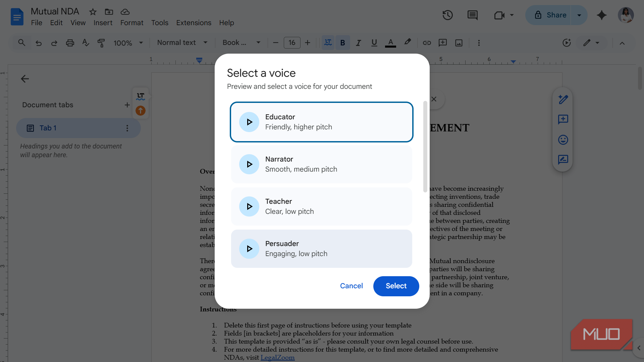This screenshot has width=644, height=362.
Task: Click the paint format roller icon
Action: coord(101,43)
